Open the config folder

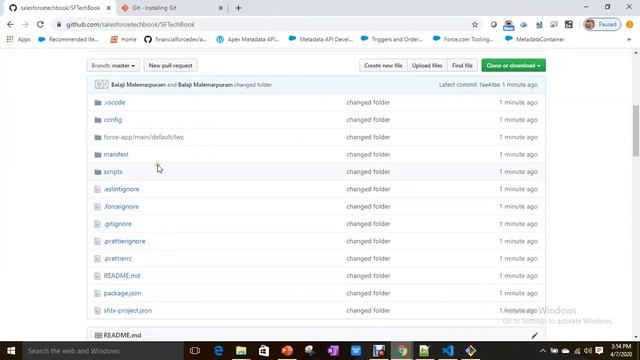113,120
